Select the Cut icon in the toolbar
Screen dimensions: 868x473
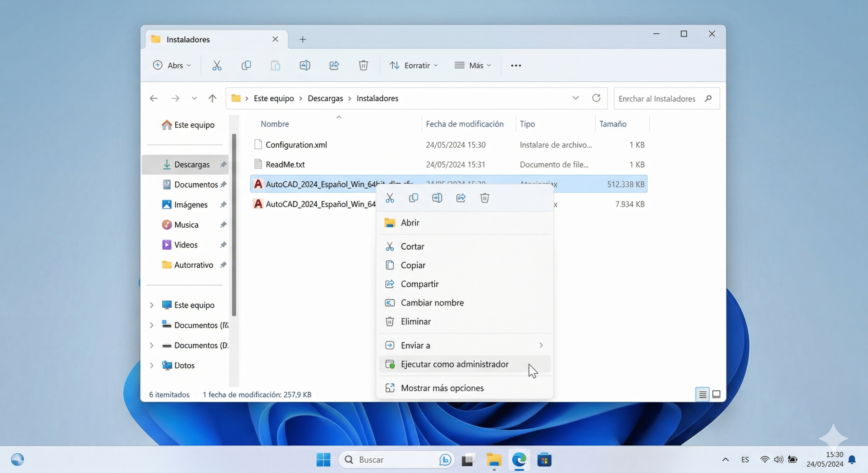(216, 65)
